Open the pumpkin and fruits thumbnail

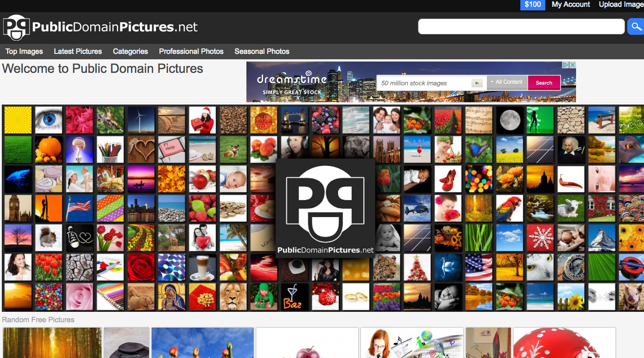49,149
